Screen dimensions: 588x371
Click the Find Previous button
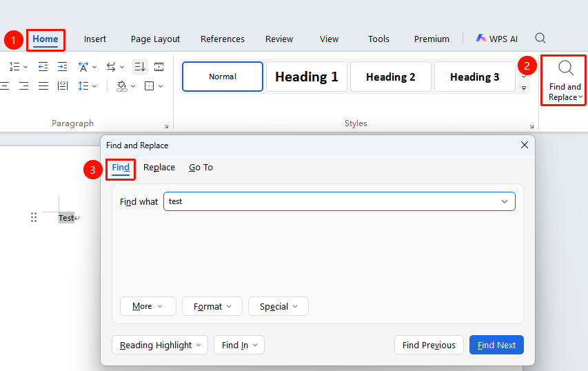(429, 345)
